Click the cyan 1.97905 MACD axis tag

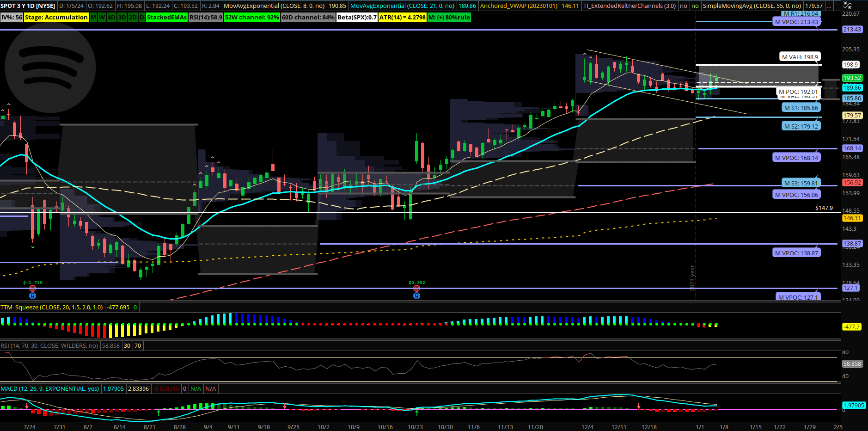[x=854, y=406]
